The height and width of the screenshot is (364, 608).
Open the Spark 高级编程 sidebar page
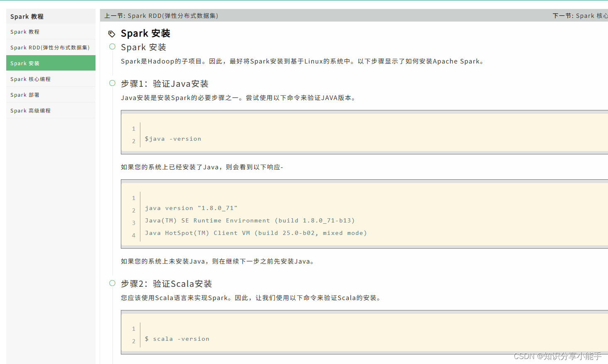(51, 110)
